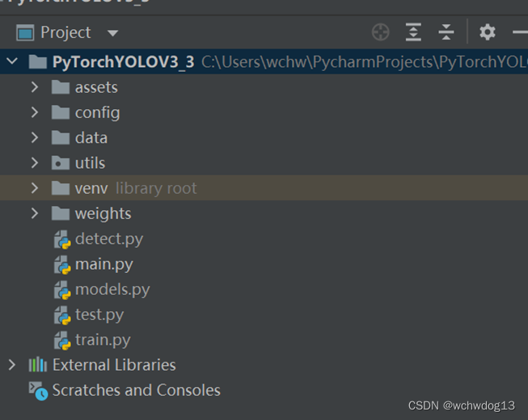Image resolution: width=528 pixels, height=420 pixels.
Task: Click the Python icon beside detect.py
Action: click(x=62, y=239)
